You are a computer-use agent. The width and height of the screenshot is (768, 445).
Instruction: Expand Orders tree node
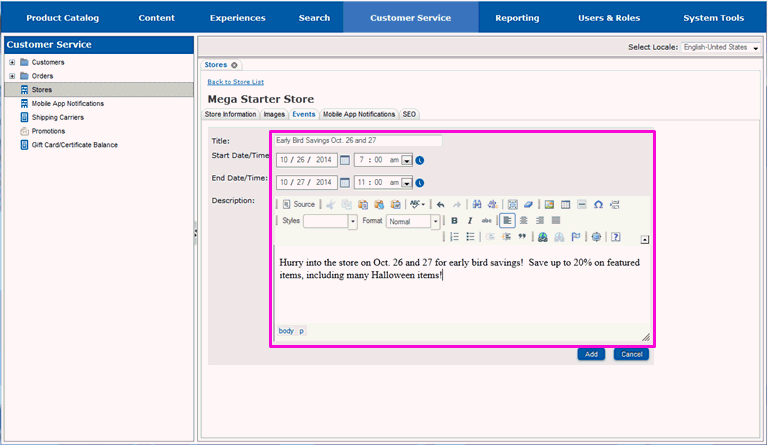click(x=12, y=76)
